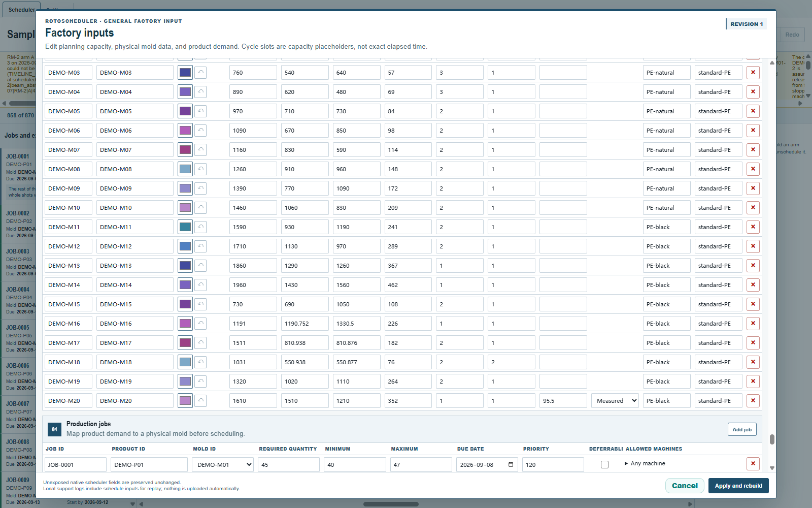The width and height of the screenshot is (812, 508).
Task: Reset the color for DEMO-M03
Action: click(200, 73)
